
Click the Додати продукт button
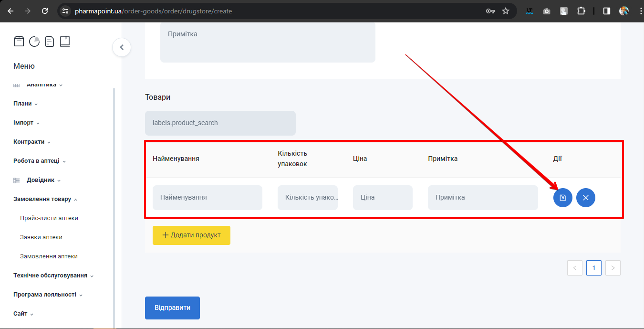coord(191,235)
